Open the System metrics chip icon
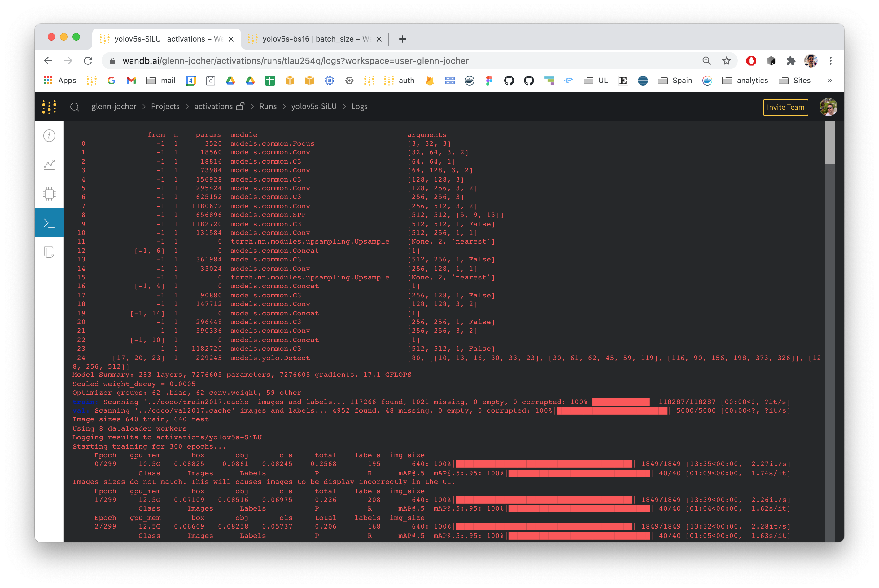The height and width of the screenshot is (588, 879). tap(49, 194)
